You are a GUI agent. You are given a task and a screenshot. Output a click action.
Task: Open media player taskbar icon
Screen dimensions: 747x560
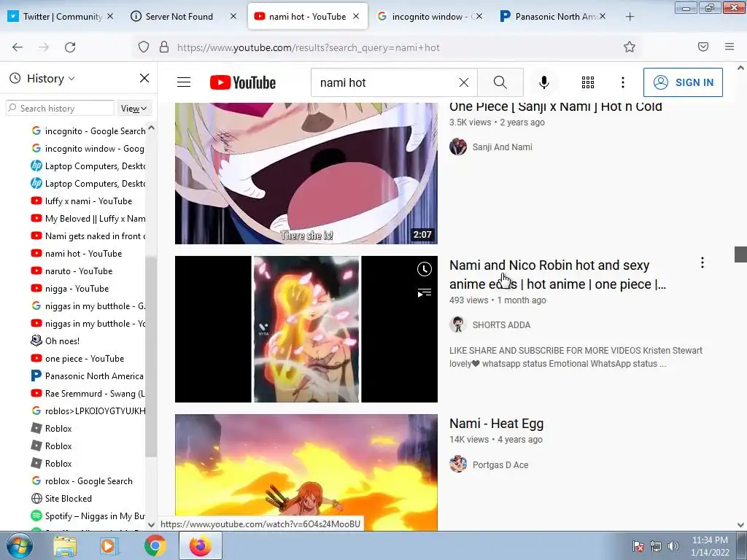pyautogui.click(x=109, y=546)
